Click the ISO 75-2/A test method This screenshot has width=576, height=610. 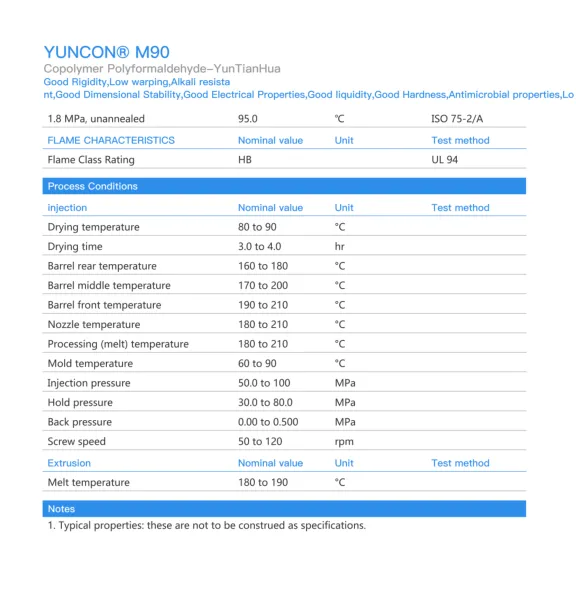457,119
